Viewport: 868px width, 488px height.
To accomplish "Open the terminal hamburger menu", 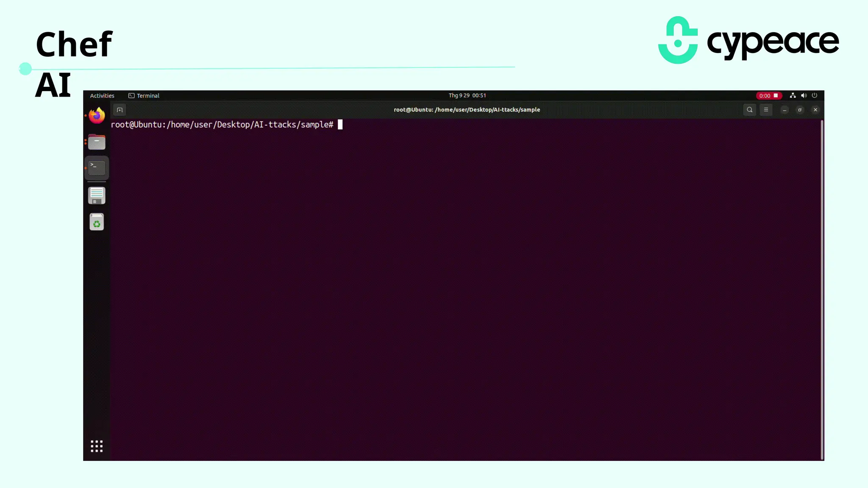I will pyautogui.click(x=765, y=110).
